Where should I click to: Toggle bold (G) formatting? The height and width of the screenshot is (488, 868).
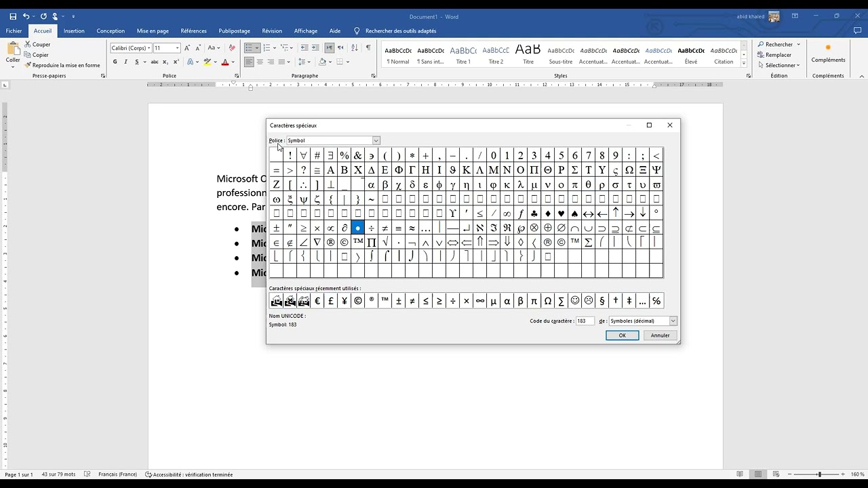tap(115, 62)
